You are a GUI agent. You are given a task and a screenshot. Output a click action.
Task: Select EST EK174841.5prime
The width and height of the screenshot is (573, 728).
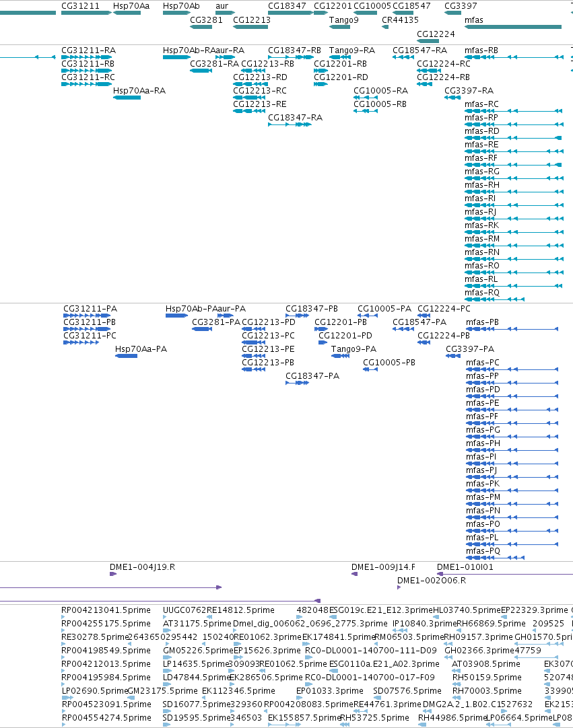tap(338, 637)
